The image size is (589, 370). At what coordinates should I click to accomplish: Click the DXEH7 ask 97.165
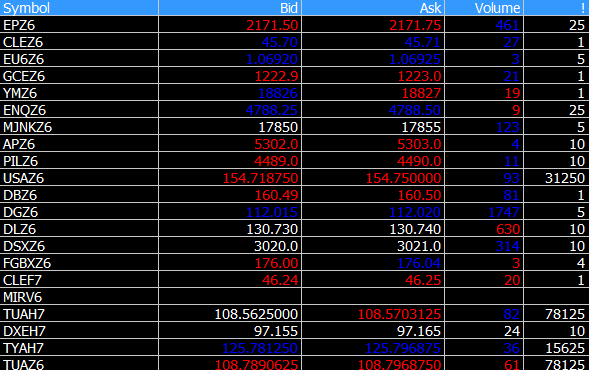(419, 331)
